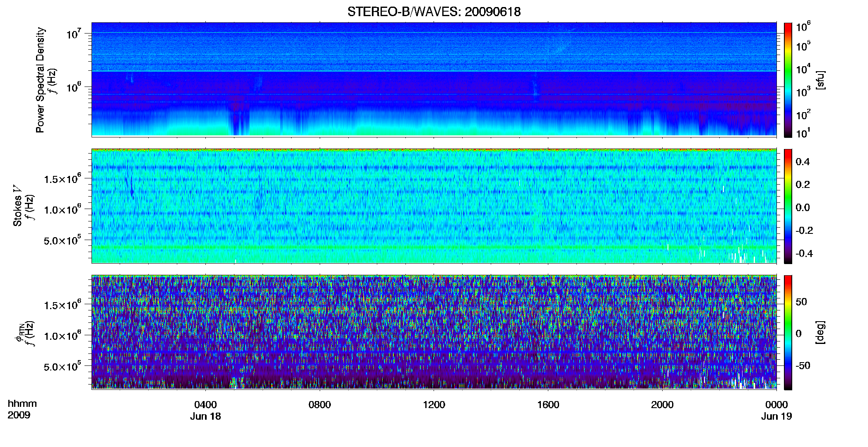Click the plot title STEREO-B/WAVES: 20090618
This screenshot has height=447, width=868.
(x=434, y=12)
